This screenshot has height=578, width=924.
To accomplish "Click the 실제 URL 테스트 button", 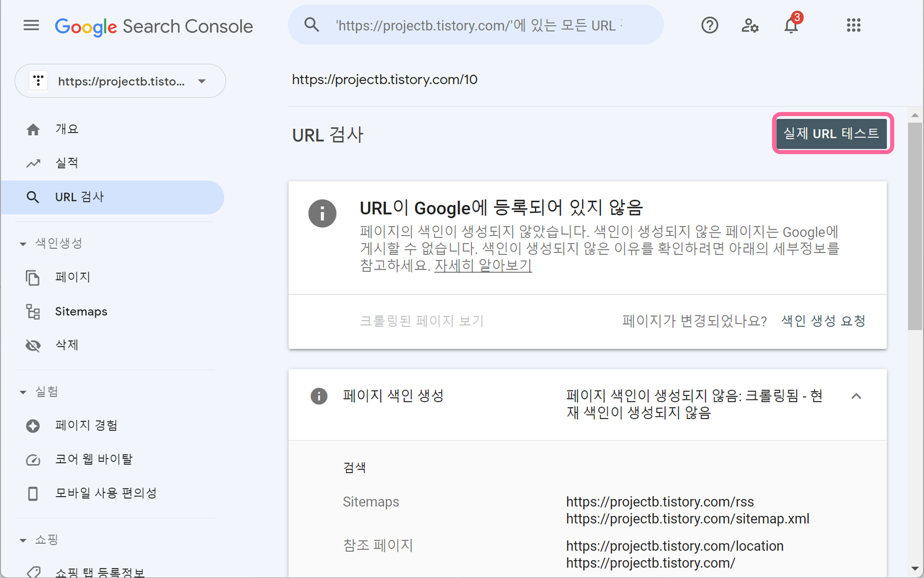I will coord(832,134).
